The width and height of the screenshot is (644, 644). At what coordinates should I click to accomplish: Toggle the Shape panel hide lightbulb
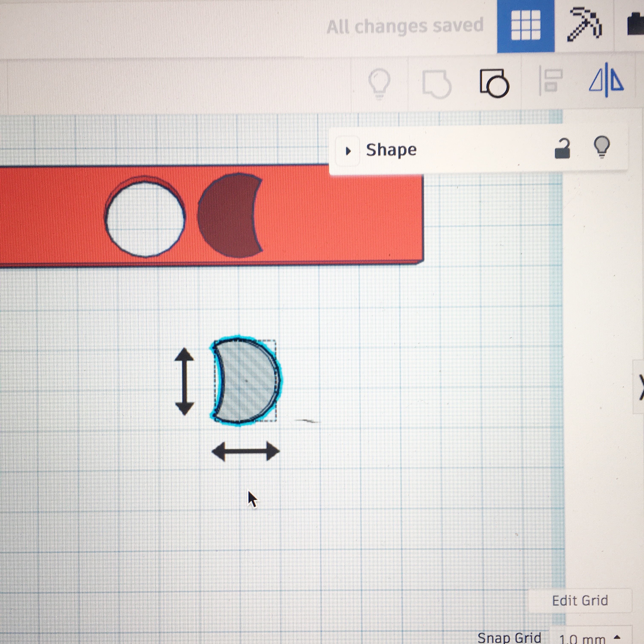click(x=602, y=147)
